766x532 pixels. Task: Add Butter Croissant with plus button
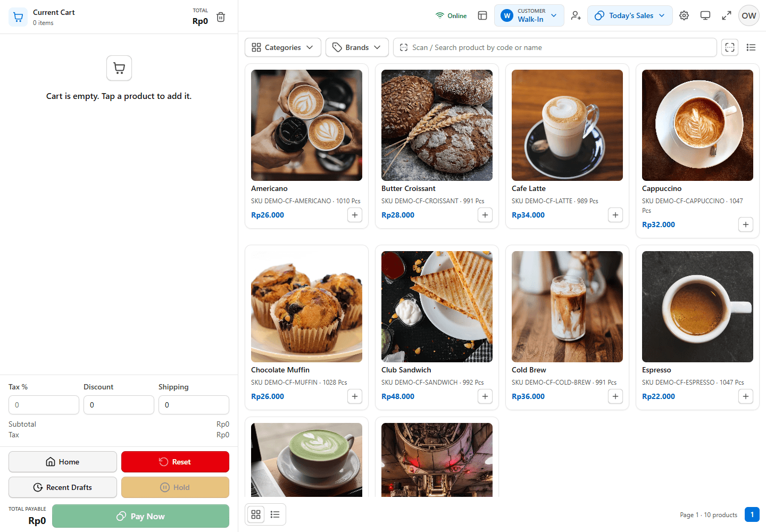point(485,215)
